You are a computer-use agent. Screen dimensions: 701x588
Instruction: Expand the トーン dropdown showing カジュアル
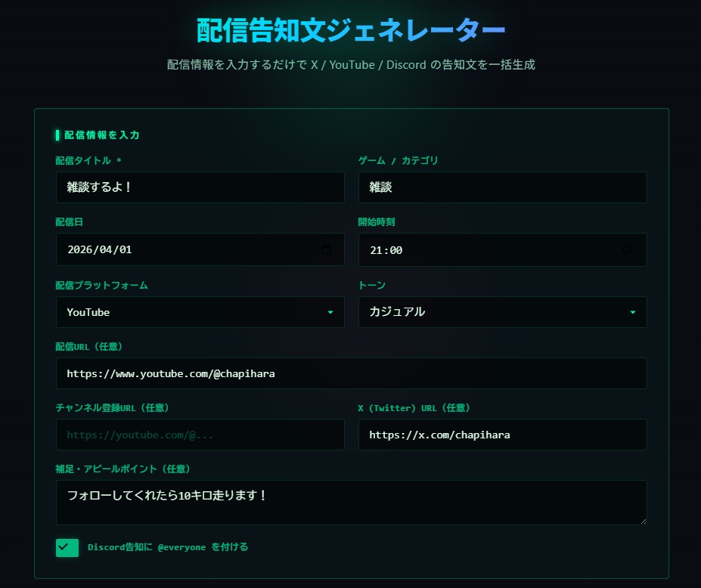point(502,312)
